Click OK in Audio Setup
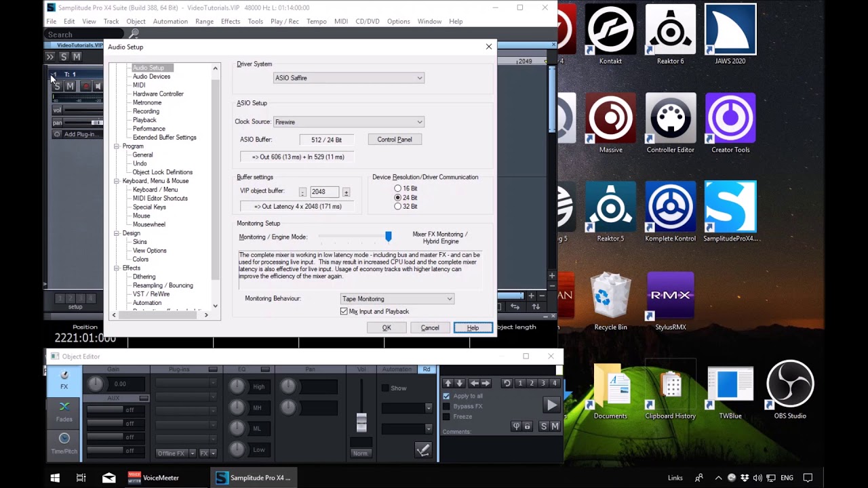This screenshot has width=868, height=488. (x=387, y=328)
